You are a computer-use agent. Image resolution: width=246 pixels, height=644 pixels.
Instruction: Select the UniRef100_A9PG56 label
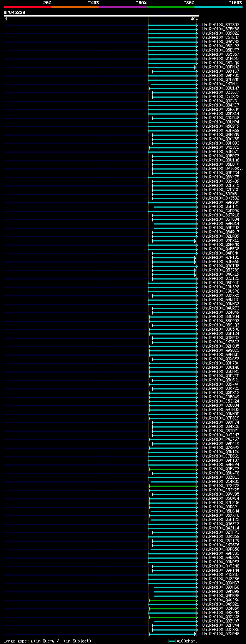coord(221,549)
